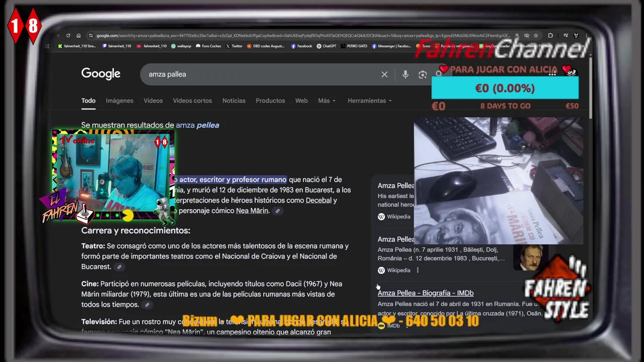Open the Foro Coches bookmark
644x362 pixels.
[x=208, y=46]
